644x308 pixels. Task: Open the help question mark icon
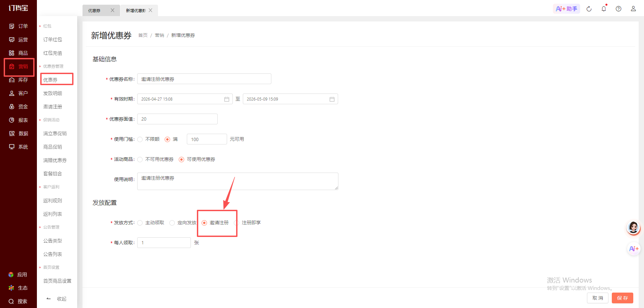point(619,9)
